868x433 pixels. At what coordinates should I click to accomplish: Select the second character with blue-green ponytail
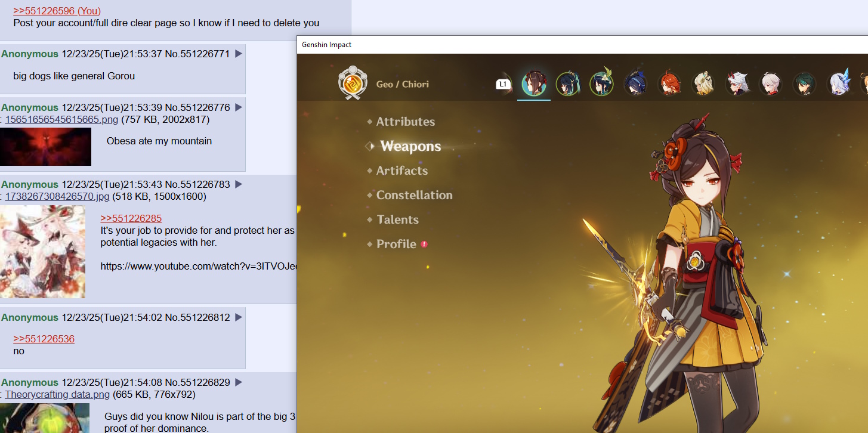point(567,84)
